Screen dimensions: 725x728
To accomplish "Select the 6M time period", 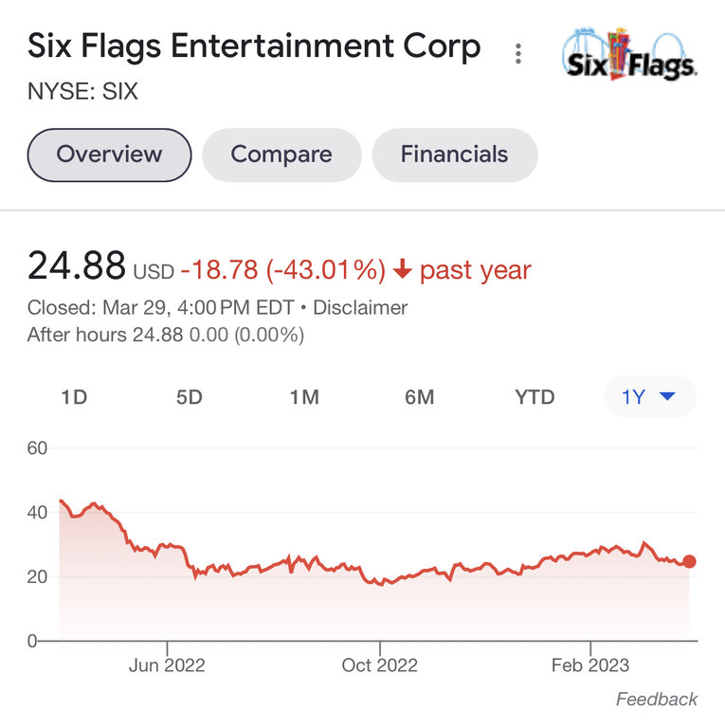I will [x=419, y=397].
